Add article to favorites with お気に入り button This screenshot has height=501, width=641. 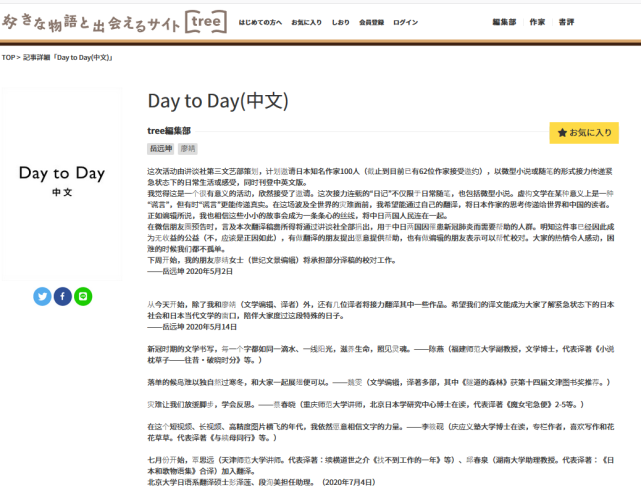coord(584,133)
